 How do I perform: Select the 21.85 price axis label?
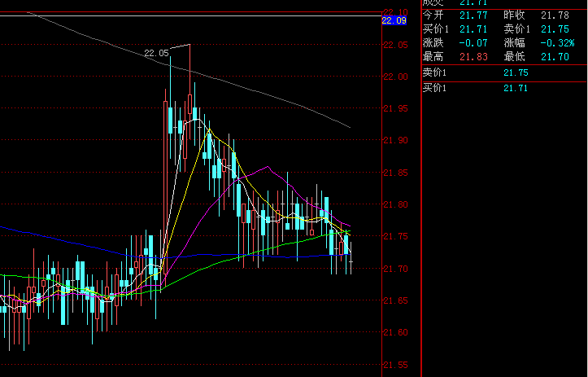click(395, 173)
